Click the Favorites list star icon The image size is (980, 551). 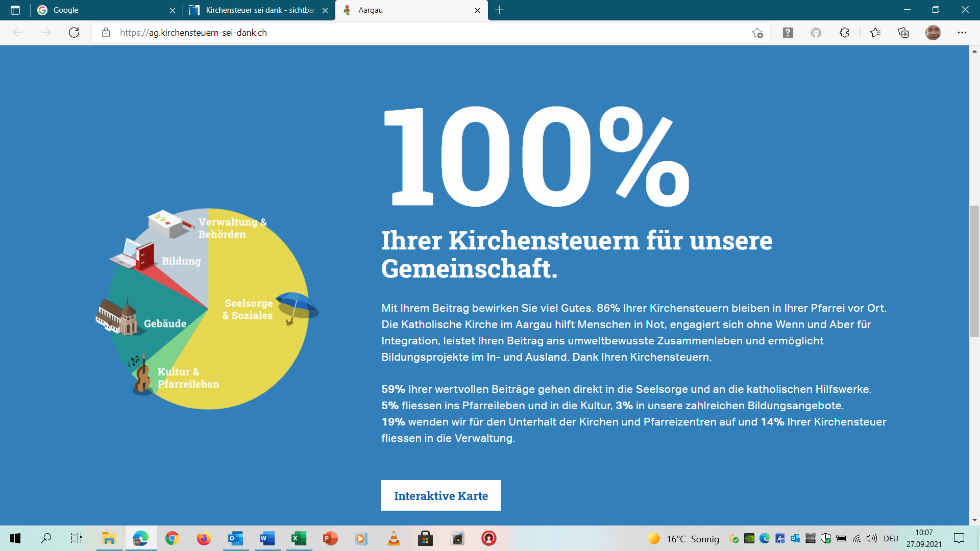pyautogui.click(x=876, y=33)
